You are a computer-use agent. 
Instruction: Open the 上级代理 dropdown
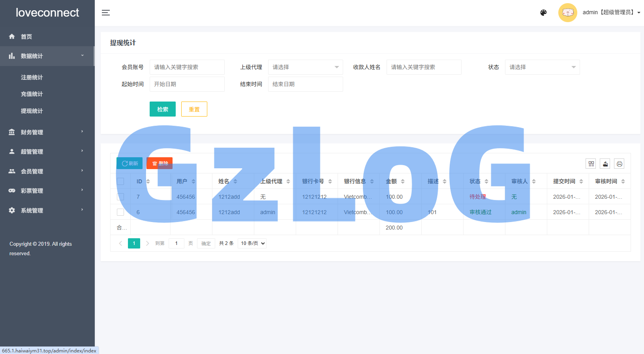click(x=305, y=67)
